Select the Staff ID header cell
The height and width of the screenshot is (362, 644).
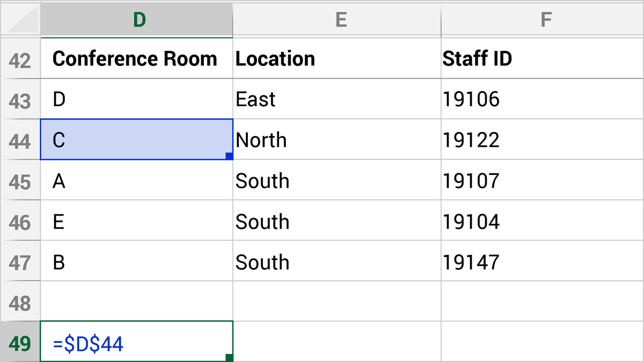tap(542, 59)
